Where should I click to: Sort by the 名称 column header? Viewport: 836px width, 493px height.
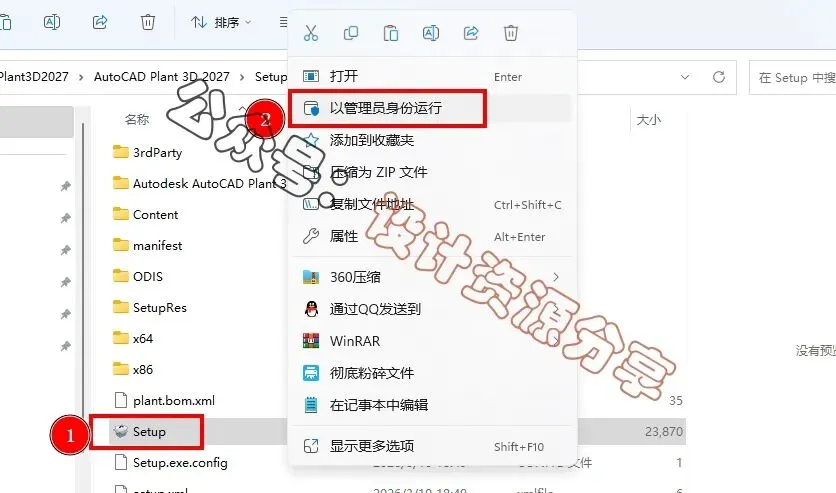coord(137,119)
